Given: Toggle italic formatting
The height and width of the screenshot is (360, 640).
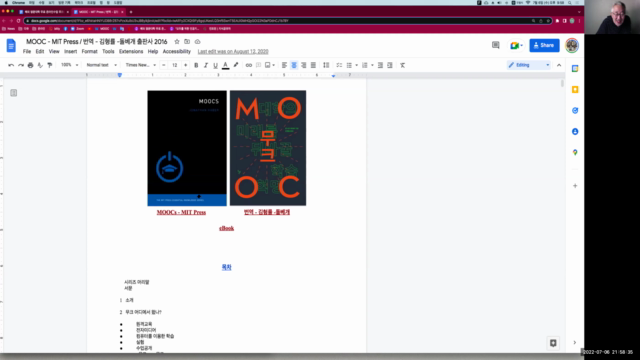Looking at the screenshot, I should [x=206, y=65].
